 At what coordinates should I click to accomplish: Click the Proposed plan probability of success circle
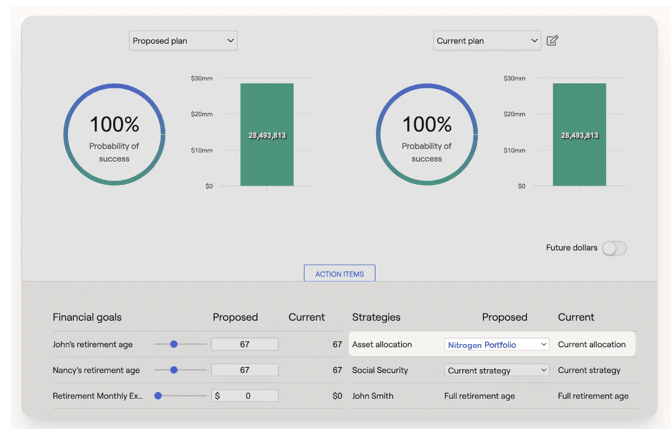(x=114, y=135)
